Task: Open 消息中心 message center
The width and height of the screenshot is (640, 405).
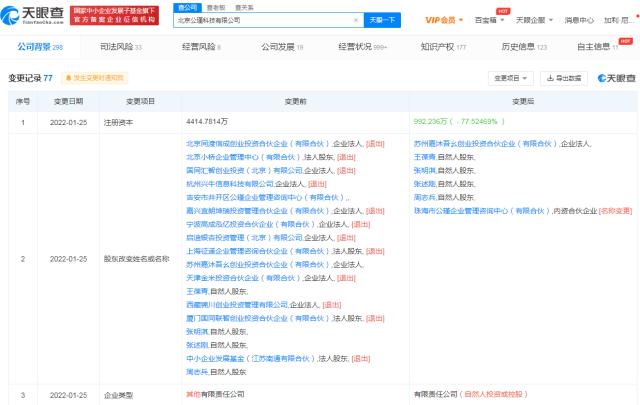Action: point(578,19)
